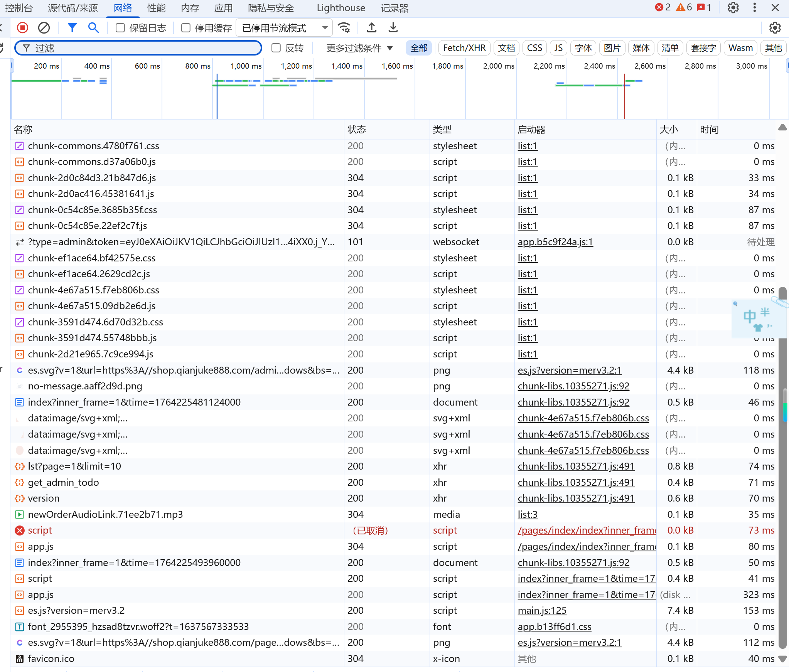Open network conditions wifi icon
Viewport: 789px width, 672px height.
pos(344,28)
